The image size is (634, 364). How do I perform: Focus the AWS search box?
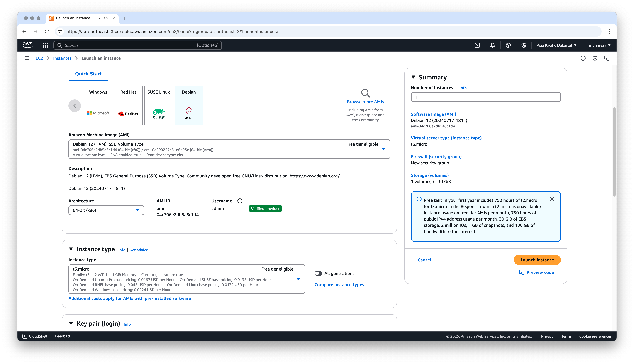[137, 45]
